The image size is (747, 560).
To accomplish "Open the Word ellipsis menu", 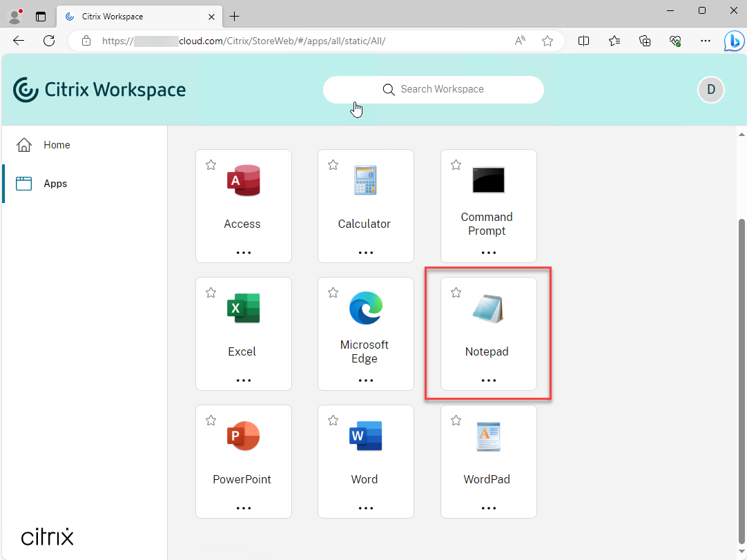I will pyautogui.click(x=365, y=508).
